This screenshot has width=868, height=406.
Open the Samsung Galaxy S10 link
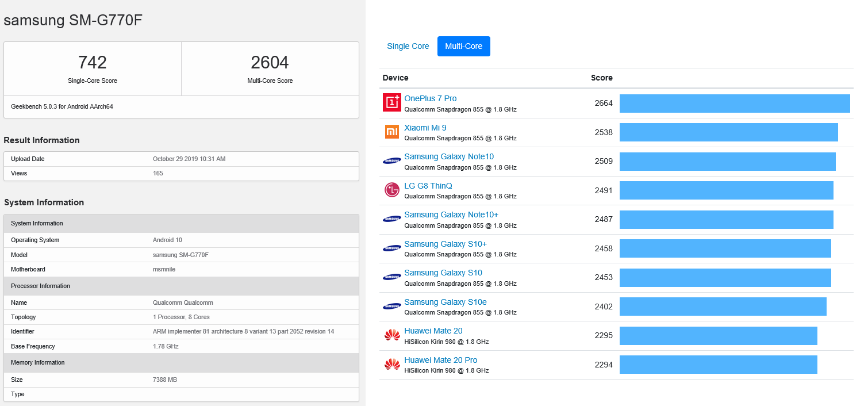443,273
